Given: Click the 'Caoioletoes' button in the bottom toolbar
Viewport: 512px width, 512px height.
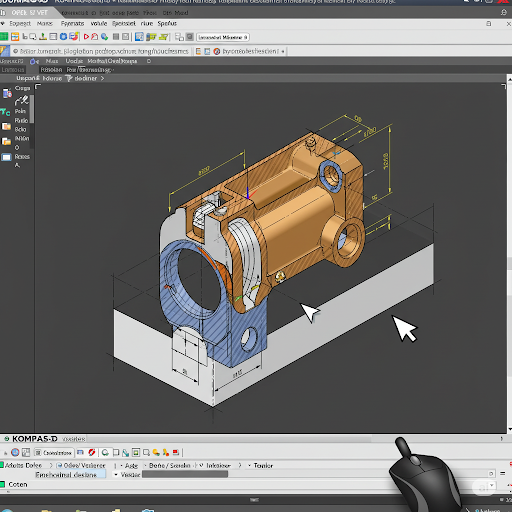Looking at the screenshot, I should [x=54, y=453].
